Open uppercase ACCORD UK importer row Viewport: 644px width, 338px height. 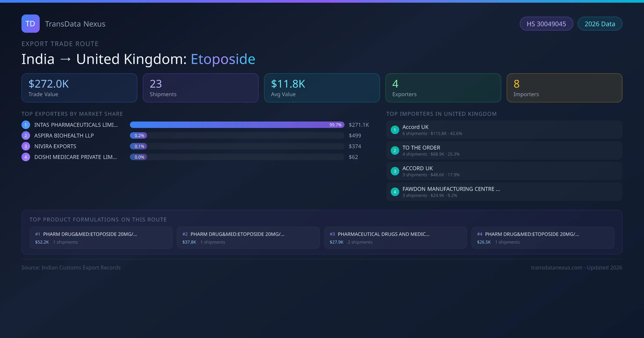click(x=504, y=171)
